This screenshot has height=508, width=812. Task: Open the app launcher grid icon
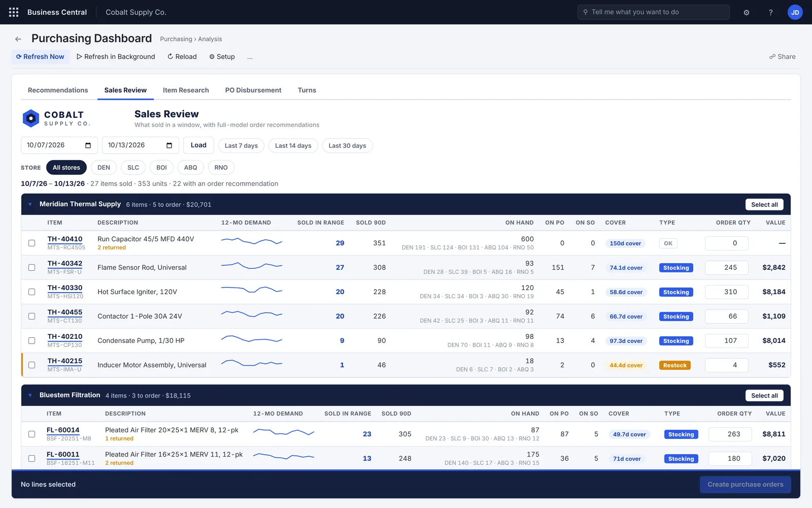[14, 12]
